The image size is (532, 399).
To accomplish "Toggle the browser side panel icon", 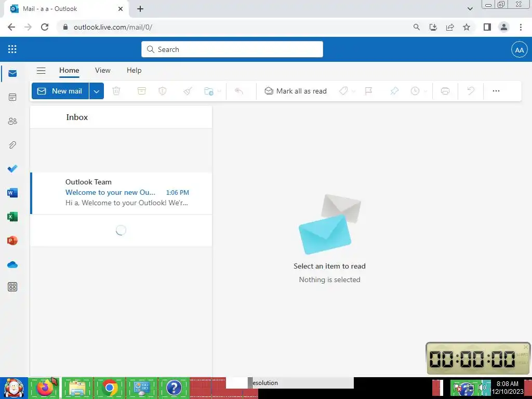I will coord(487,27).
